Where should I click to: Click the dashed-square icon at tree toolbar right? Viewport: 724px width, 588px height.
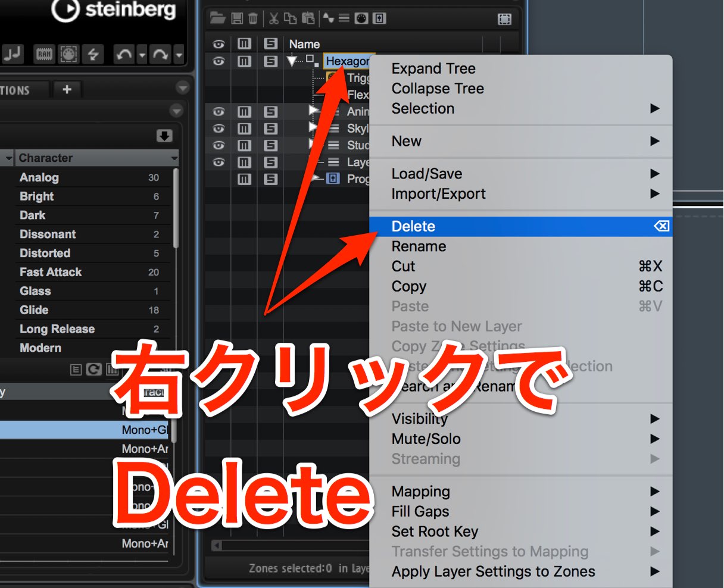pos(504,20)
